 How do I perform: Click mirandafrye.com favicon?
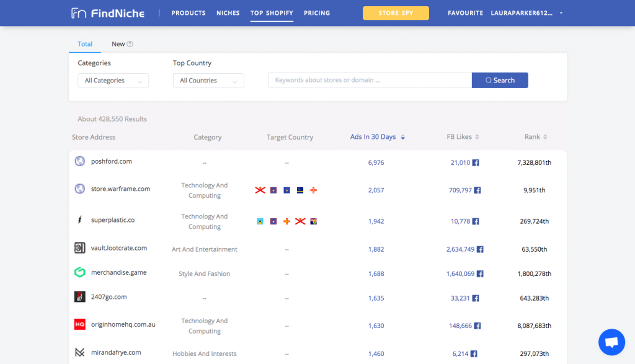pos(80,352)
